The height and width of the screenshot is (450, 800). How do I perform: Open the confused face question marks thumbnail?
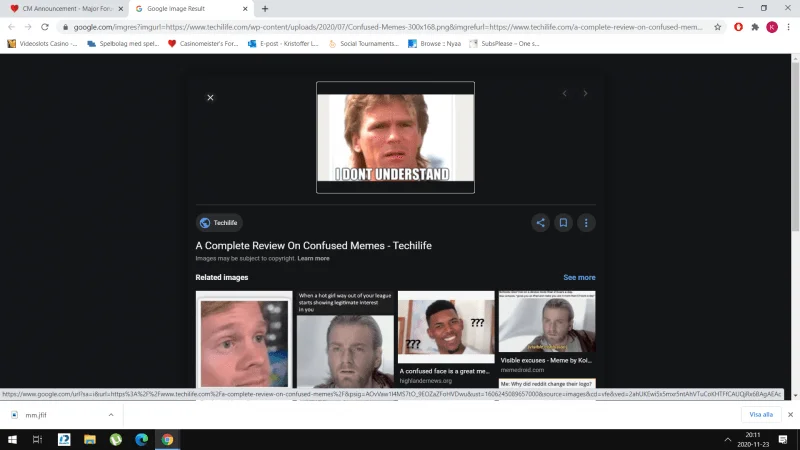click(x=446, y=327)
